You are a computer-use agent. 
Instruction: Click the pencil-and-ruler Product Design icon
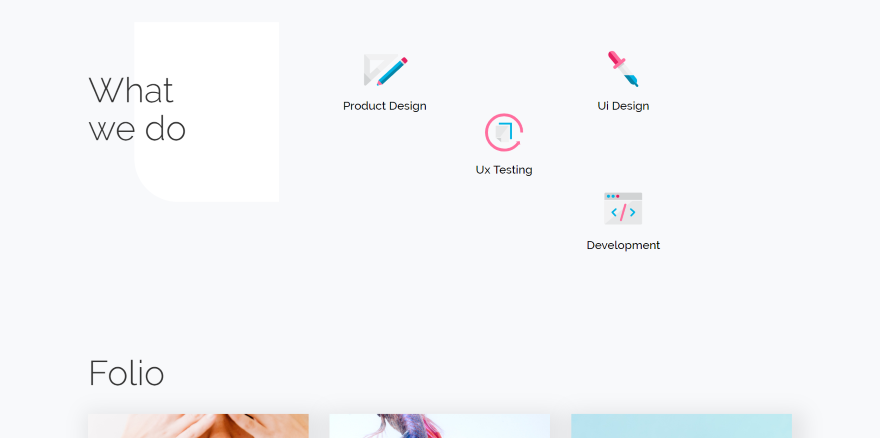coord(385,70)
